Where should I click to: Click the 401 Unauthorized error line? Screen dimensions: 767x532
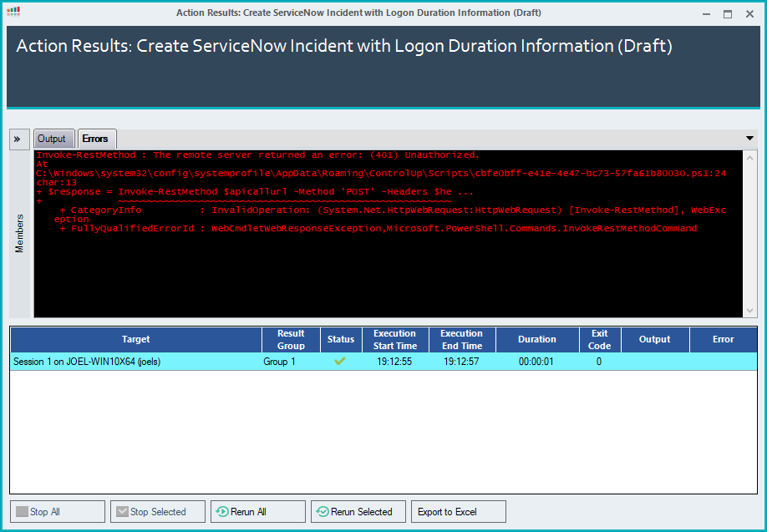[258, 155]
